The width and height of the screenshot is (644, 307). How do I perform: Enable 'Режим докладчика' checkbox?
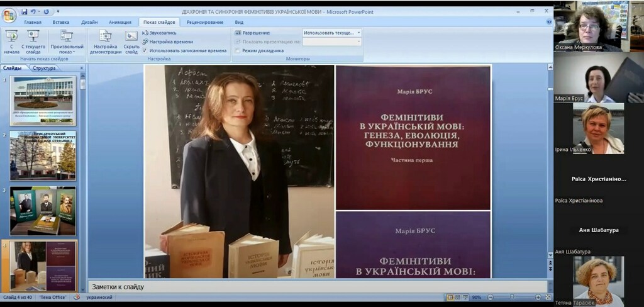pos(238,50)
